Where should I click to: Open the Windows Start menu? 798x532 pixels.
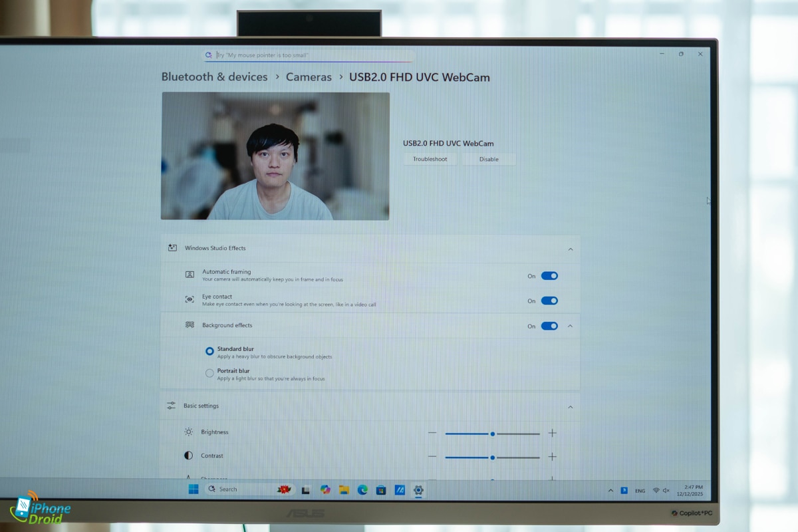(194, 489)
